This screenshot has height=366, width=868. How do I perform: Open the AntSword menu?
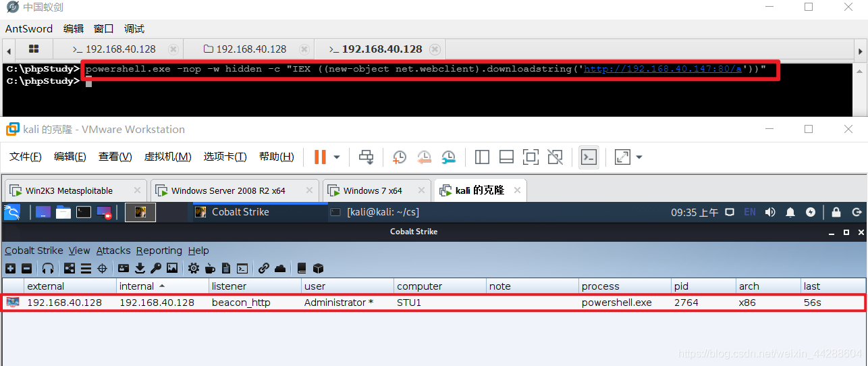pos(29,28)
